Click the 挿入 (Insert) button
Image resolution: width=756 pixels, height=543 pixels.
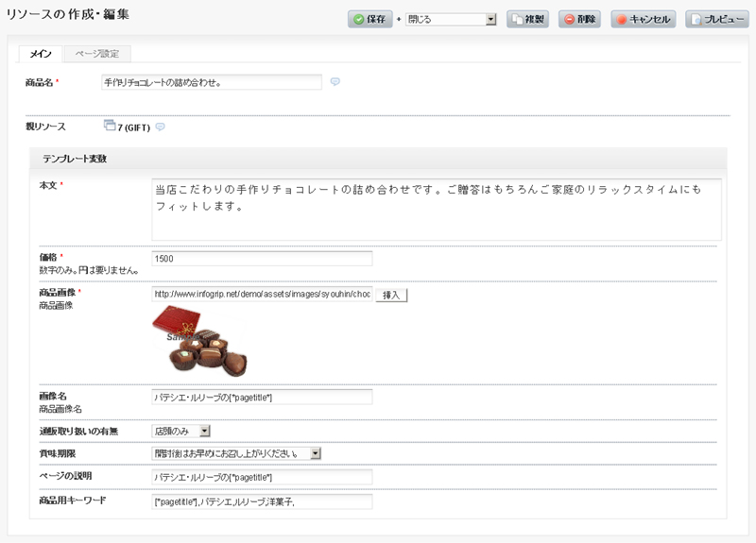click(391, 295)
